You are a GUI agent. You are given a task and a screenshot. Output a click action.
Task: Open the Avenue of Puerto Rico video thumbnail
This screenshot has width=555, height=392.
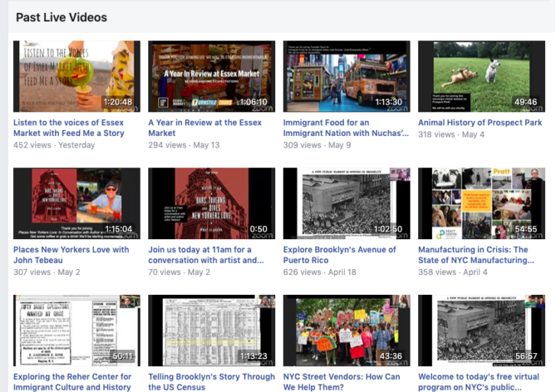coord(346,203)
